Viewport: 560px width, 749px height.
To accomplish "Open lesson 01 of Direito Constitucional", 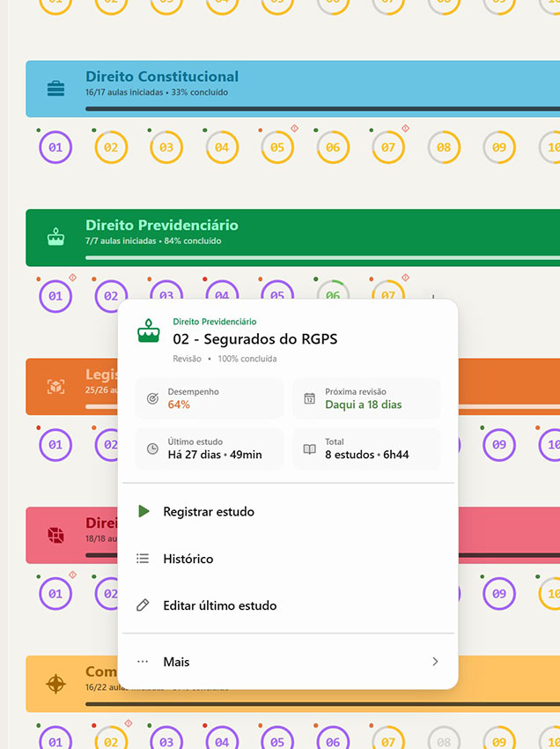I will pyautogui.click(x=55, y=147).
